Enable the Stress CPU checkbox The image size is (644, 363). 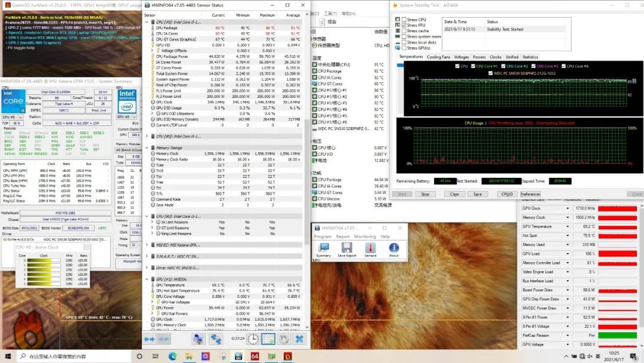(x=405, y=19)
